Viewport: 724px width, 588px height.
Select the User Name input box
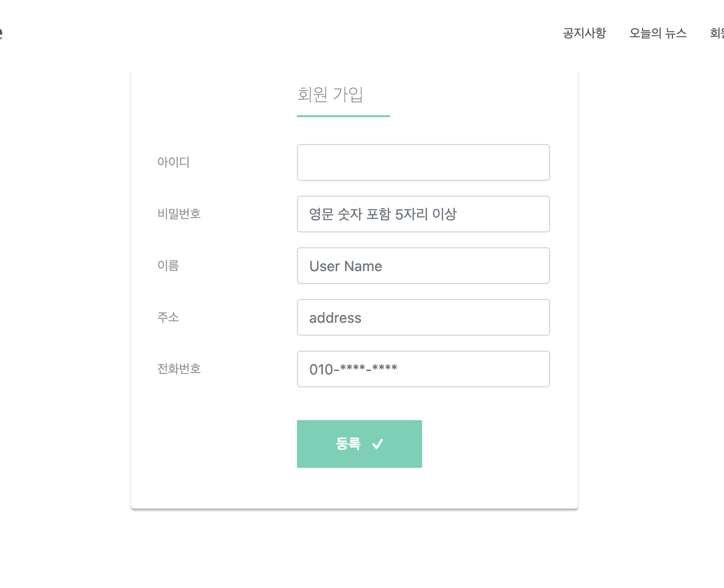[x=423, y=266]
